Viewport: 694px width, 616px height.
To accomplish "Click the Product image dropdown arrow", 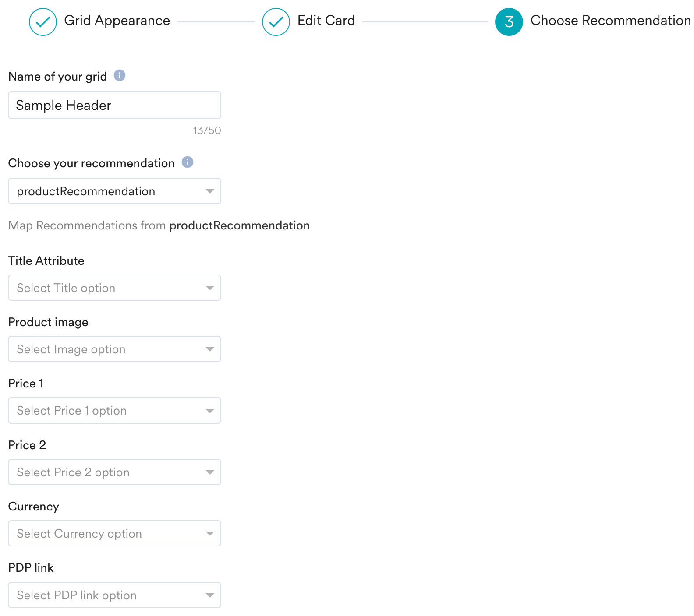I will point(210,349).
